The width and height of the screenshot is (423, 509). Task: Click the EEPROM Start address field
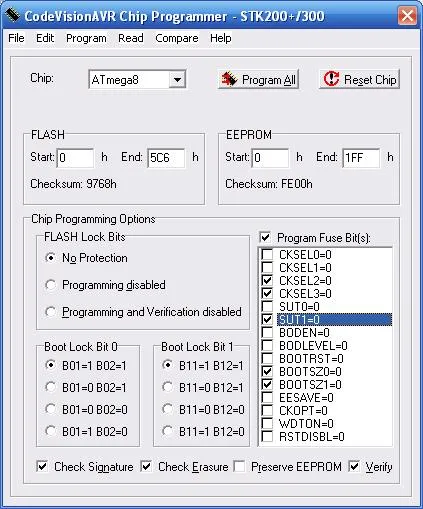[x=270, y=158]
